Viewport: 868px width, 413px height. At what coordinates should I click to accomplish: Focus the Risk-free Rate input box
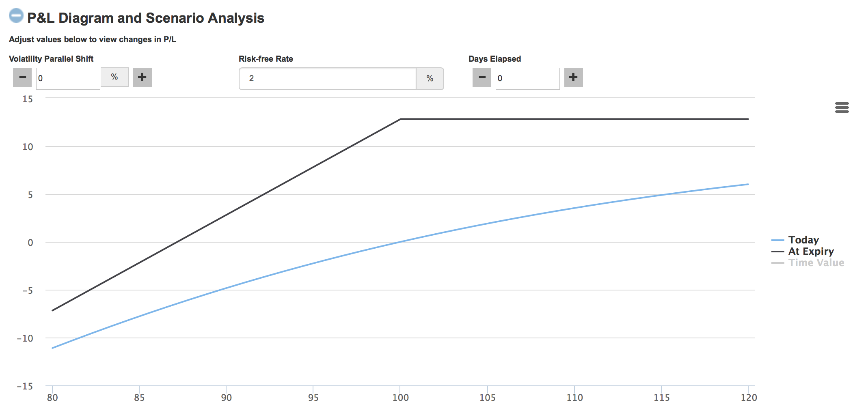pyautogui.click(x=328, y=79)
